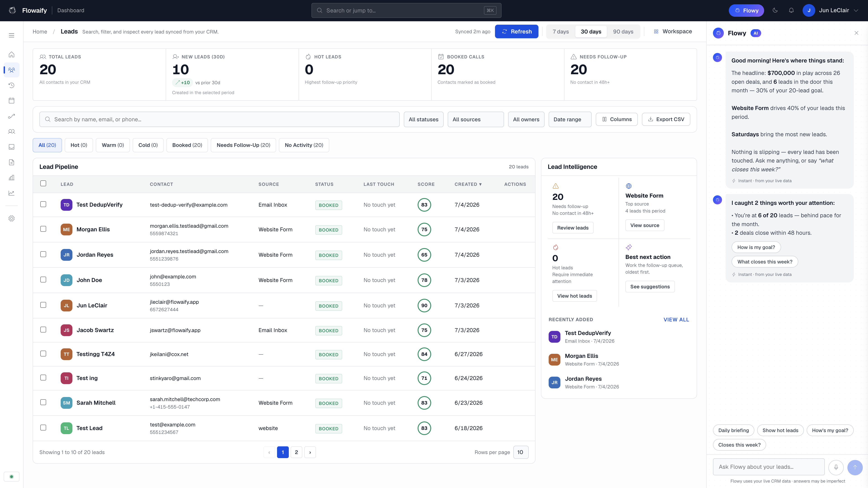Open the Home icon in sidebar
Viewport: 868px width, 488px height.
[12, 55]
